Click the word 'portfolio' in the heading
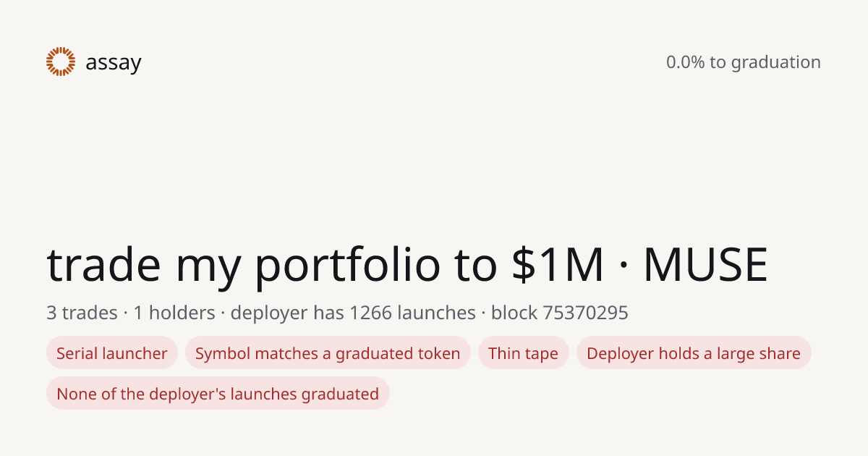868x456 pixels. coord(347,265)
